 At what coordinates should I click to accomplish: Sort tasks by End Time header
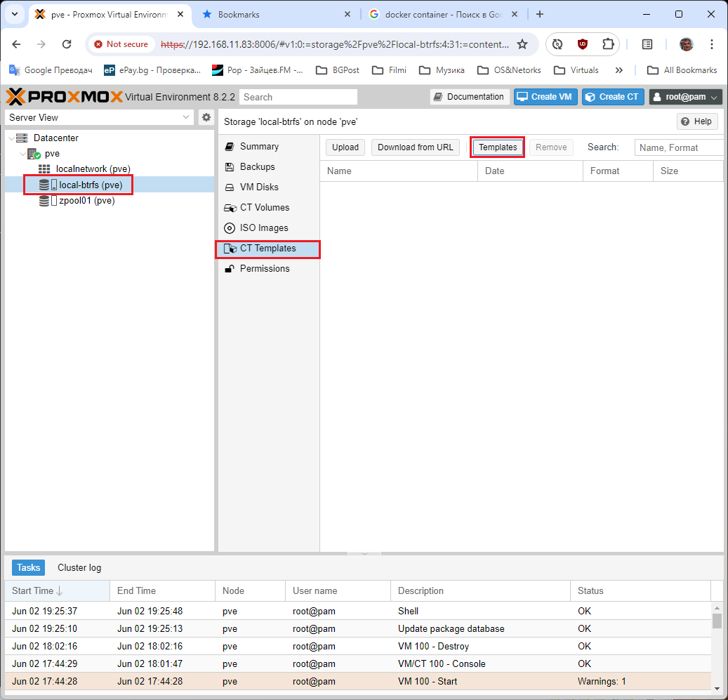tap(162, 590)
